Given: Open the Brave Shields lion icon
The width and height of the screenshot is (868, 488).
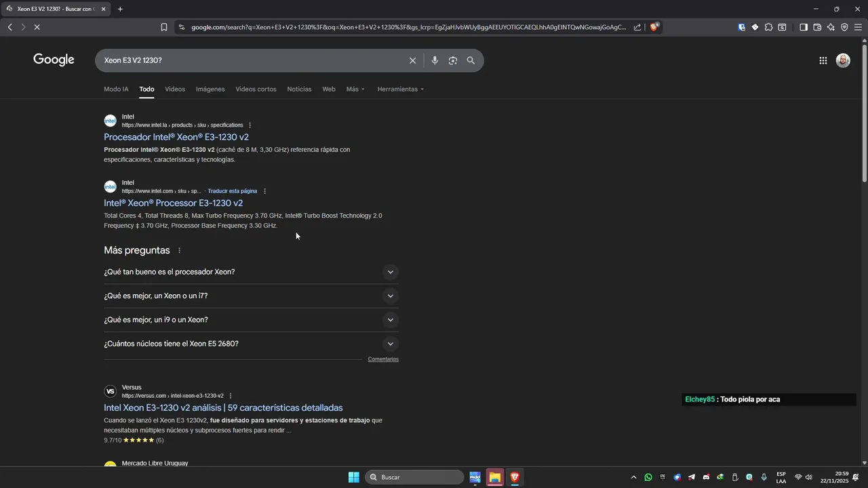Looking at the screenshot, I should point(654,27).
